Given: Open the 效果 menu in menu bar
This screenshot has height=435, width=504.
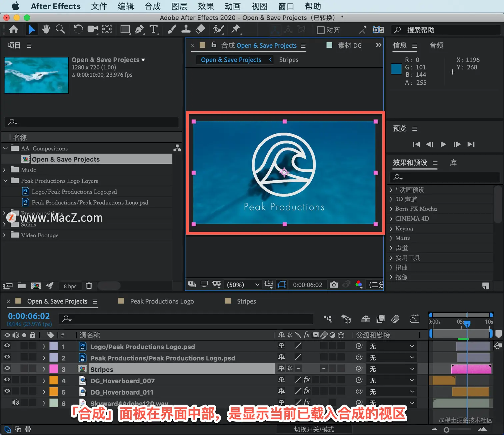Looking at the screenshot, I should coord(206,6).
